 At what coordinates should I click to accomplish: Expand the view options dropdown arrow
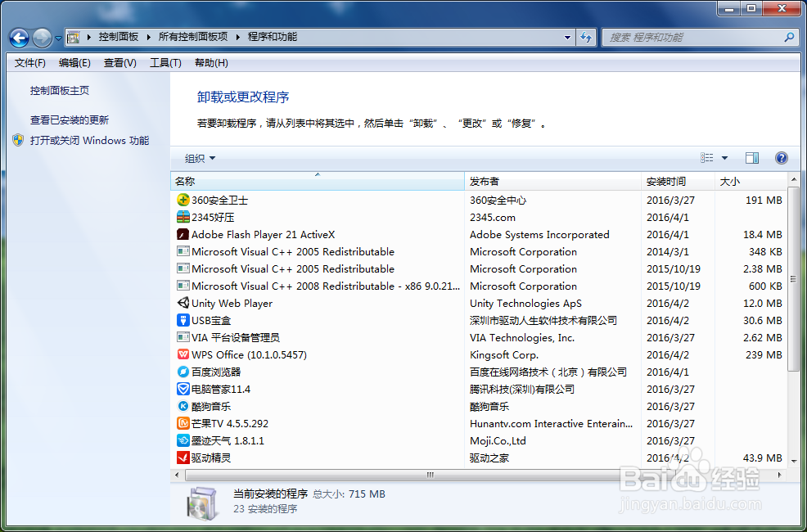[x=724, y=158]
